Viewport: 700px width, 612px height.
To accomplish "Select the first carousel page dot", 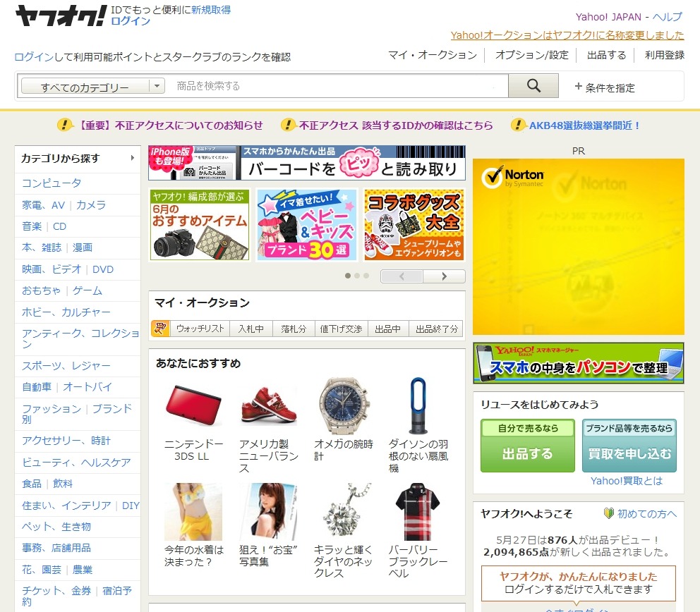I will click(x=348, y=276).
